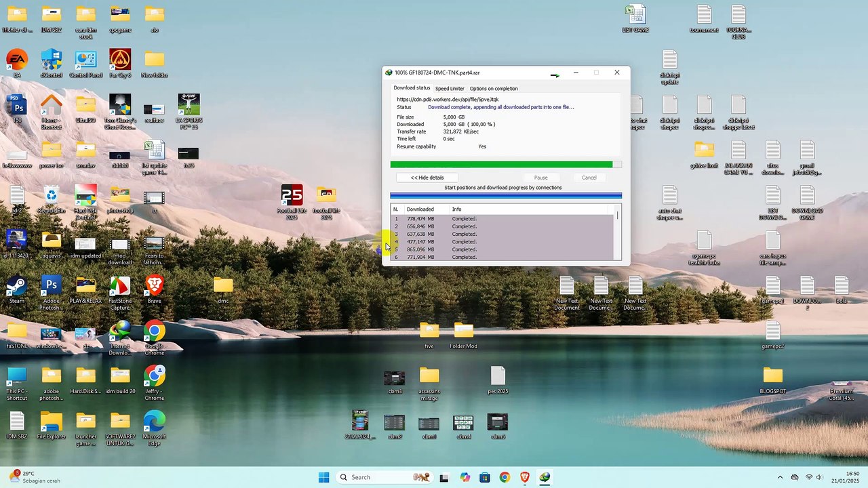The image size is (868, 488).
Task: Show hidden system tray icons
Action: tap(780, 477)
